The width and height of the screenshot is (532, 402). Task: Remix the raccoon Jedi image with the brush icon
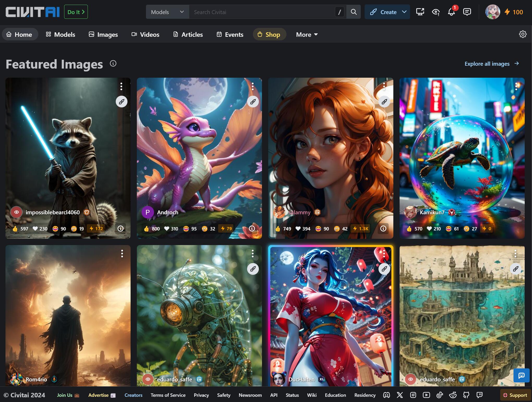point(121,101)
